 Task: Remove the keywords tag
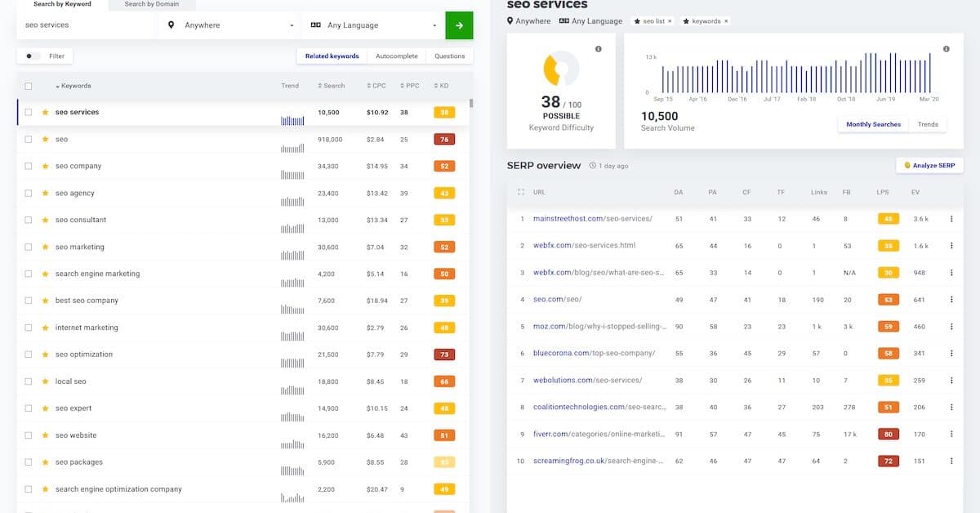pyautogui.click(x=726, y=21)
